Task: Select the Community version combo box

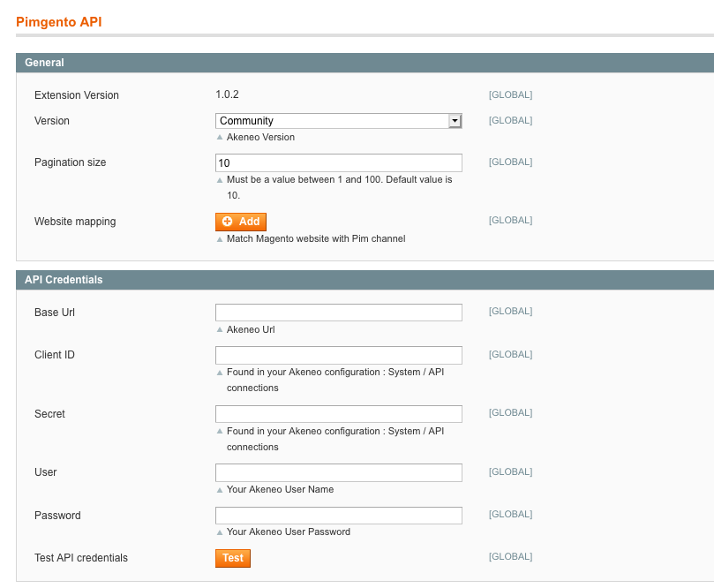Action: tap(338, 121)
